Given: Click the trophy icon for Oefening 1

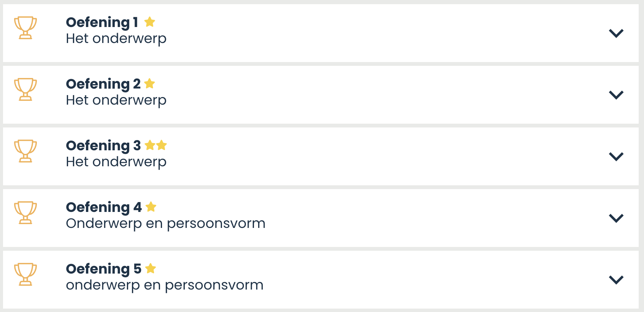Looking at the screenshot, I should 25,28.
